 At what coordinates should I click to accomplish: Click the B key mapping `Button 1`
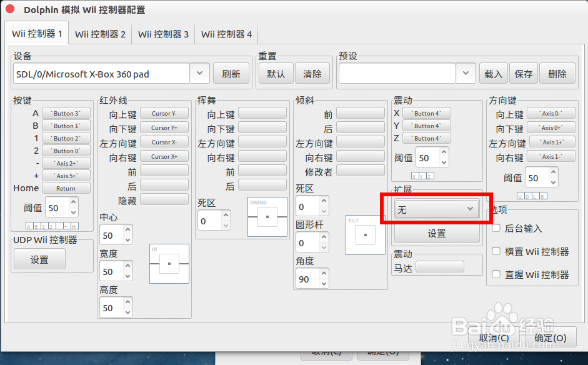coord(66,126)
